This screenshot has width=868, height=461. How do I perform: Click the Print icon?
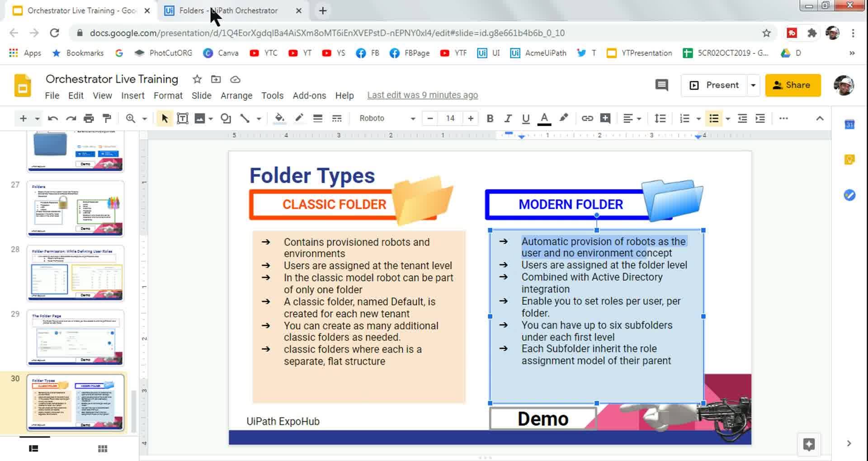tap(89, 118)
